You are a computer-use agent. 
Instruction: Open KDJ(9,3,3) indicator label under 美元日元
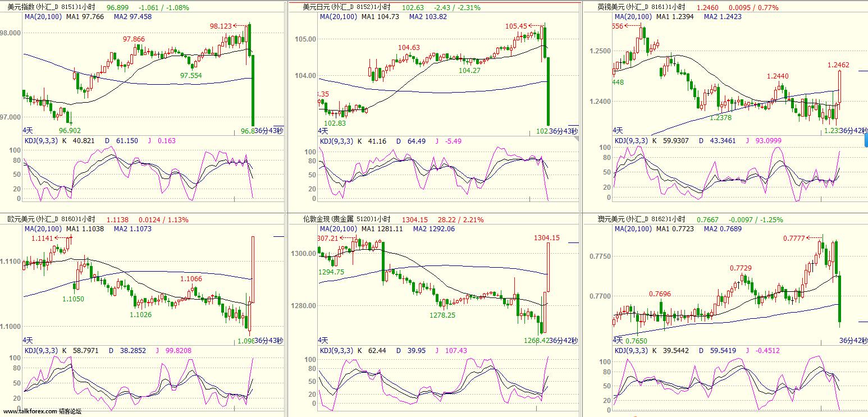coord(336,141)
